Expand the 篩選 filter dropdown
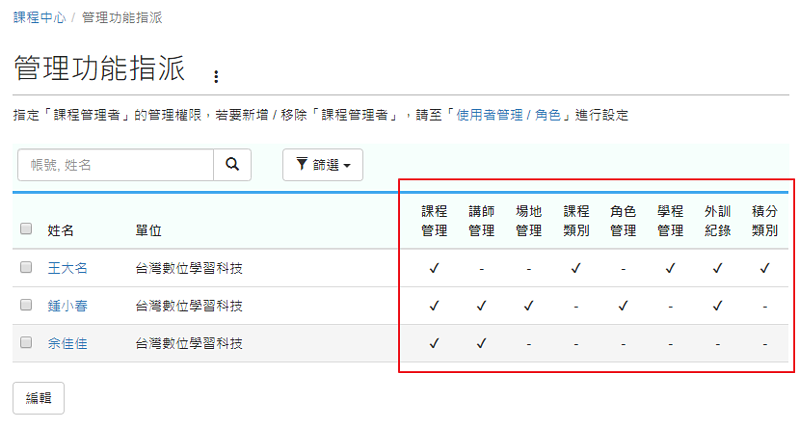This screenshot has width=800, height=429. click(x=322, y=165)
